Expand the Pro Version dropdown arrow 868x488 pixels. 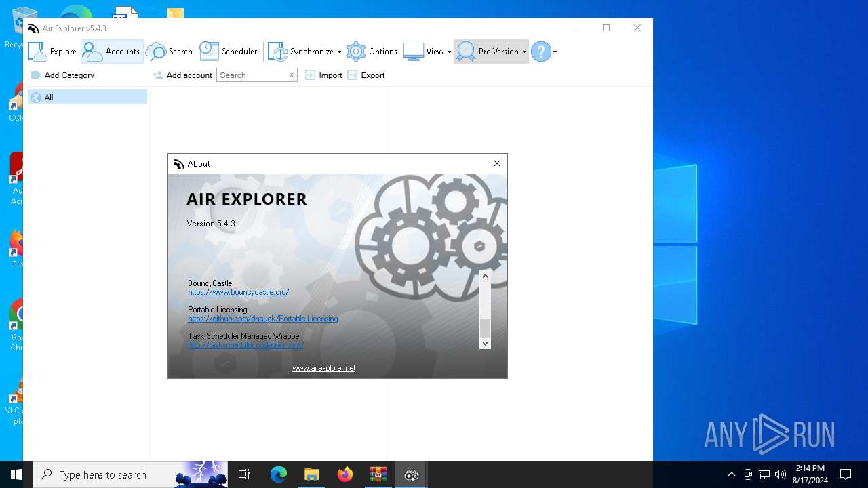tap(524, 52)
